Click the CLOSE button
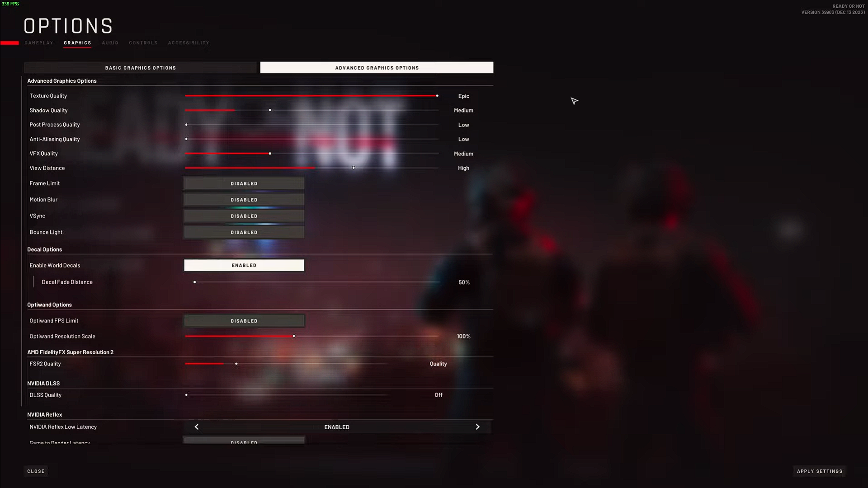Image resolution: width=868 pixels, height=488 pixels. click(36, 471)
